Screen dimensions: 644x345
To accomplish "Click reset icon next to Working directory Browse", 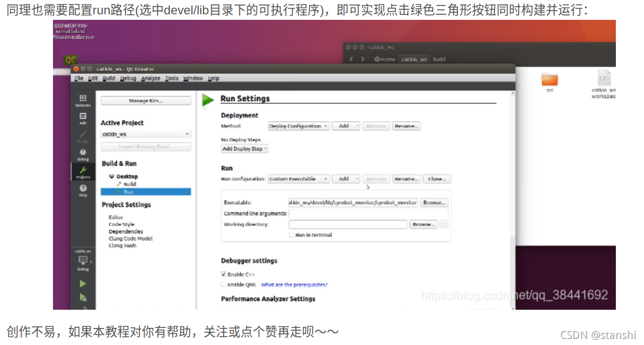I will click(x=444, y=224).
